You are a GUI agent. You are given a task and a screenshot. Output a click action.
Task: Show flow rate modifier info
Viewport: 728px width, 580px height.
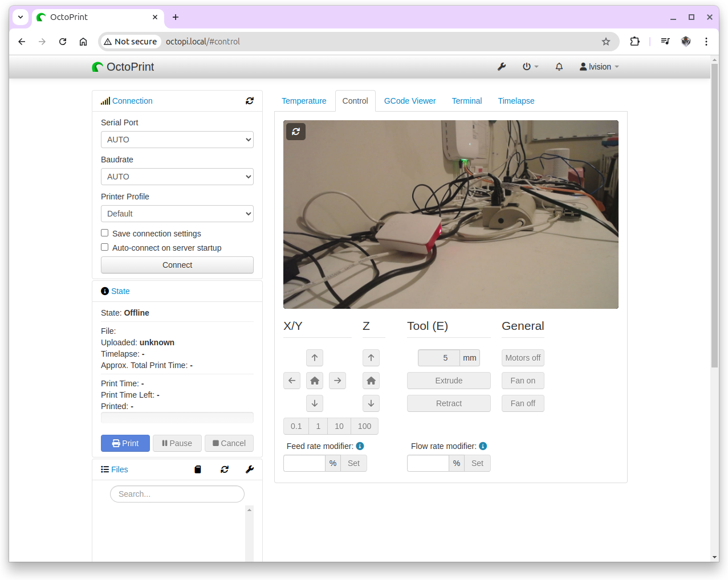pyautogui.click(x=483, y=446)
